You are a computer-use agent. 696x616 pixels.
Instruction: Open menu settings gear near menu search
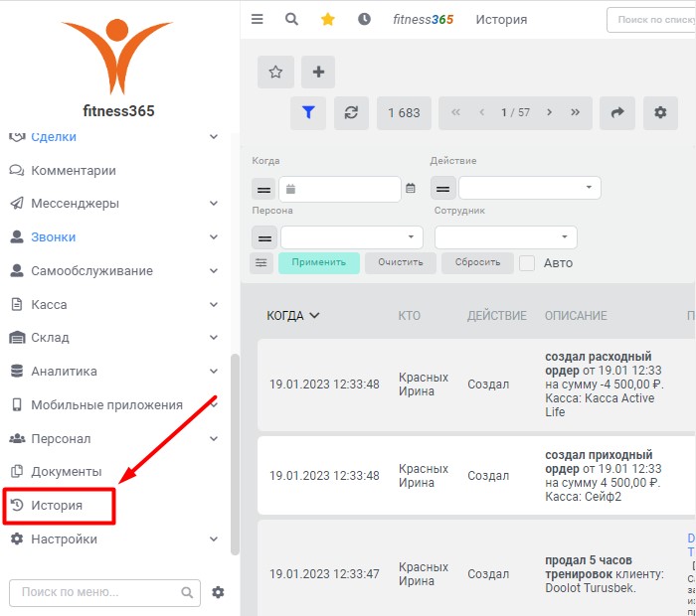click(218, 592)
